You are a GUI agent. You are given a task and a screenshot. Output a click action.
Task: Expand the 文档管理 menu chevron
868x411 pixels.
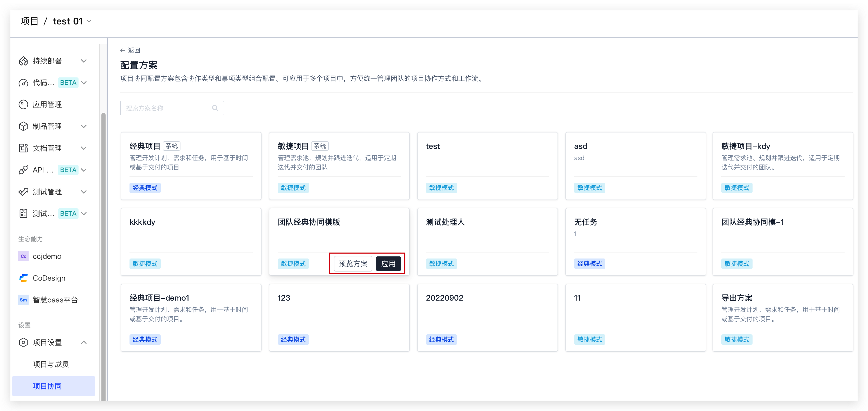(x=84, y=148)
